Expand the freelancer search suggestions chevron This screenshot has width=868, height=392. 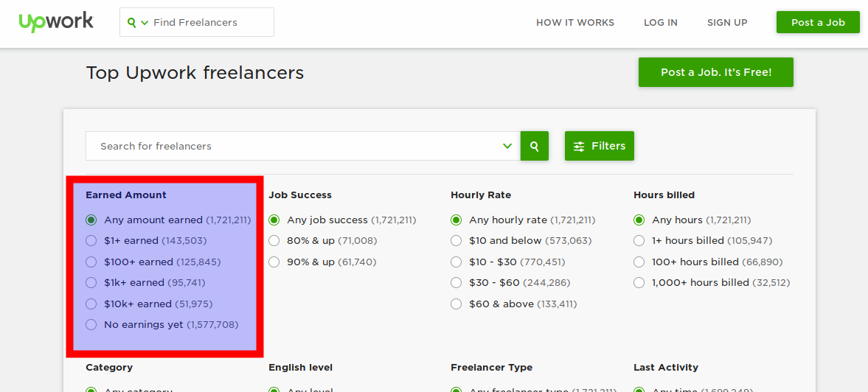click(x=507, y=146)
